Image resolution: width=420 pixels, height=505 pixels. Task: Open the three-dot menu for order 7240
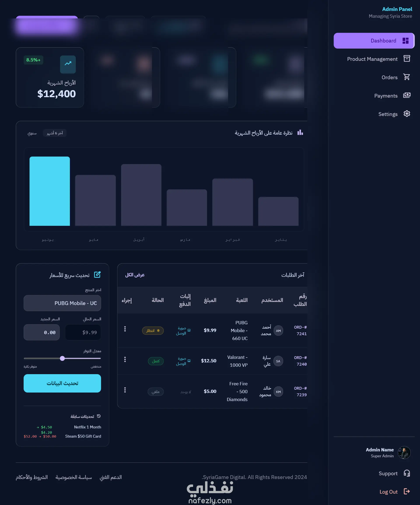pos(125,359)
